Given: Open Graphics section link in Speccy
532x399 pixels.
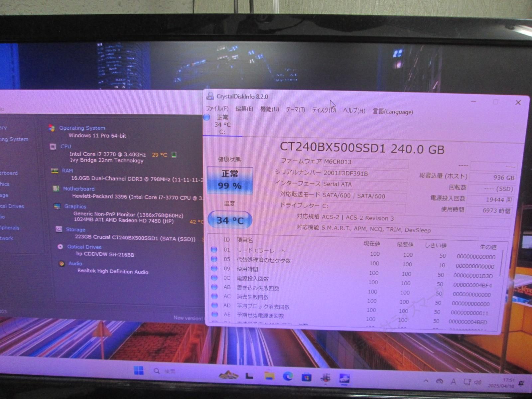Looking at the screenshot, I should [75, 206].
